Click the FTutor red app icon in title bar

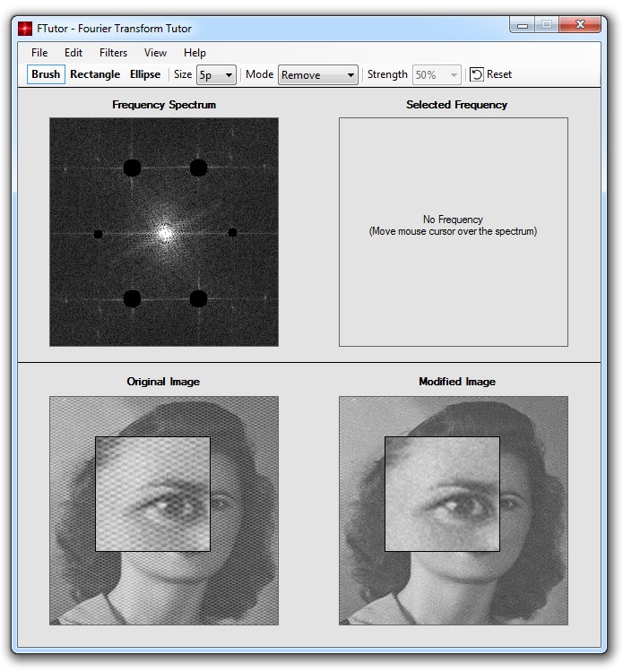25,29
